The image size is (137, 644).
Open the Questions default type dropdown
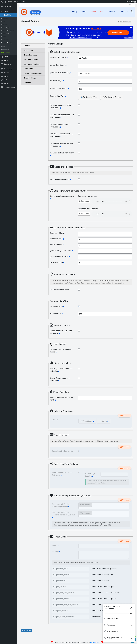click(x=105, y=58)
